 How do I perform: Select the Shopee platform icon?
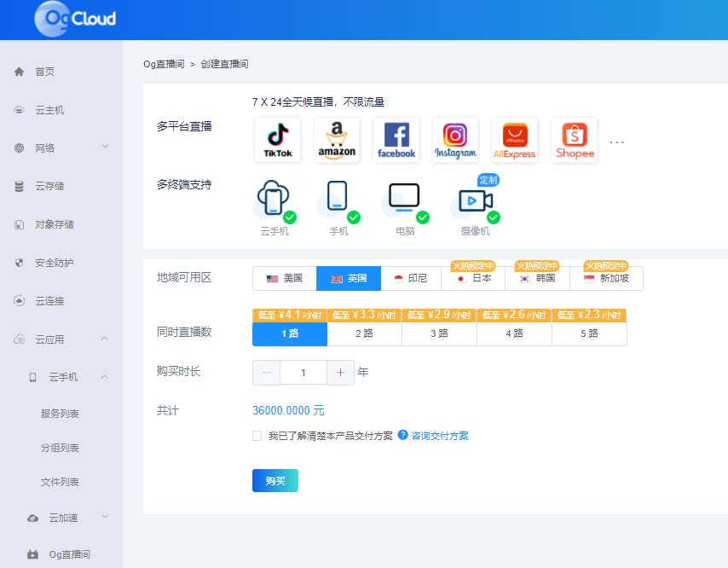click(575, 140)
